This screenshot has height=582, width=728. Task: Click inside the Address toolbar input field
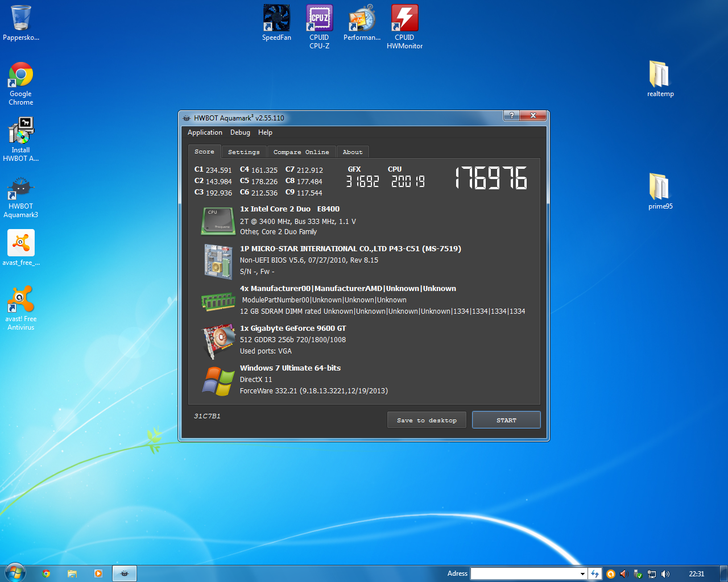click(x=524, y=574)
